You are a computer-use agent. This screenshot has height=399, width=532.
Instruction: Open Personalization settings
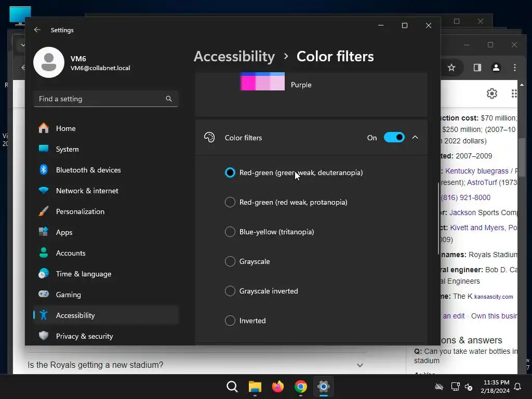click(x=106, y=211)
